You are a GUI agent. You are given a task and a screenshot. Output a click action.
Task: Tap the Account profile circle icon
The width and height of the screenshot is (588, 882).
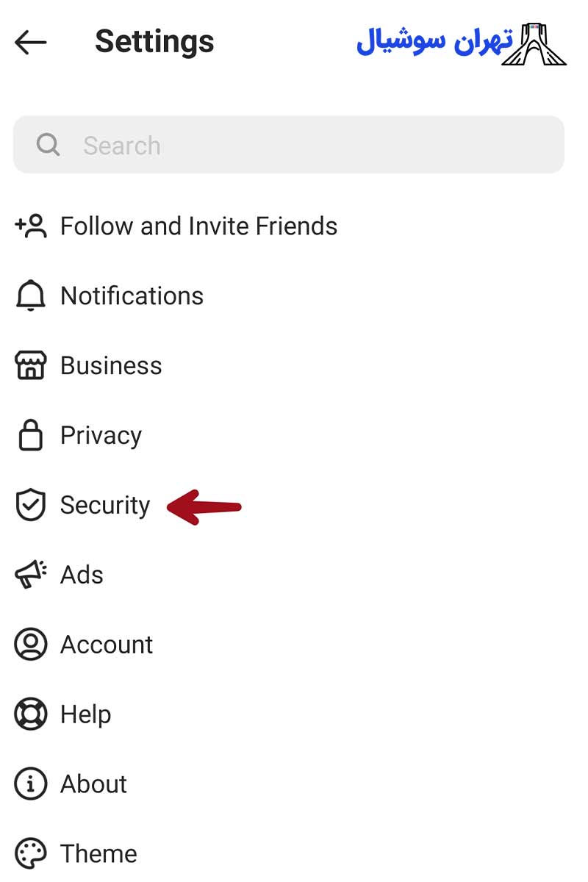[31, 645]
